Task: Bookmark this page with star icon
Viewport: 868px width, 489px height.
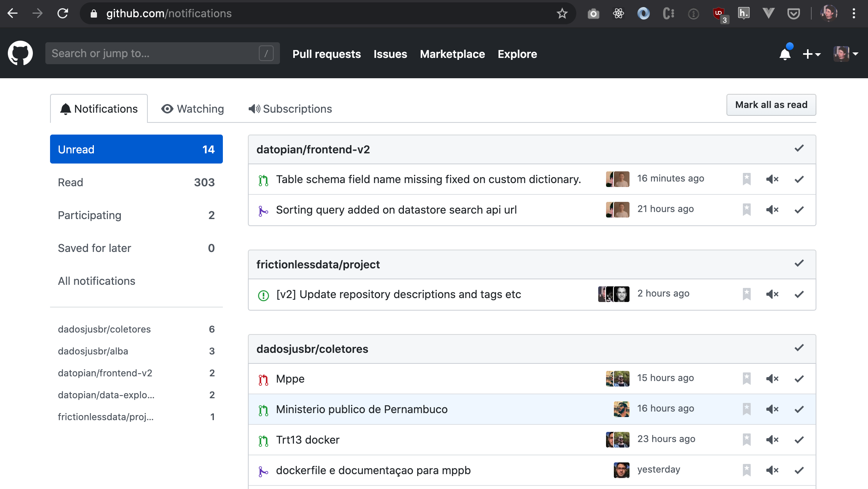Action: [562, 14]
